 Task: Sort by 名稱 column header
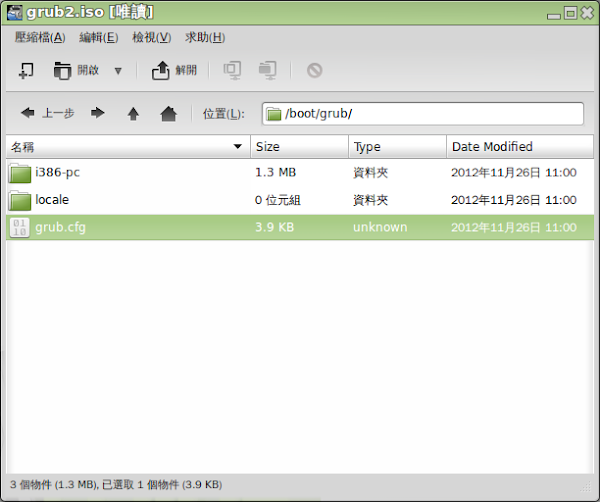point(128,147)
